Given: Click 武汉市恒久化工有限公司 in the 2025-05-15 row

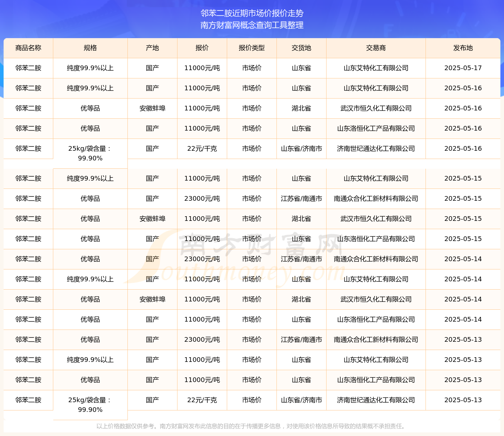Looking at the screenshot, I should click(376, 219).
